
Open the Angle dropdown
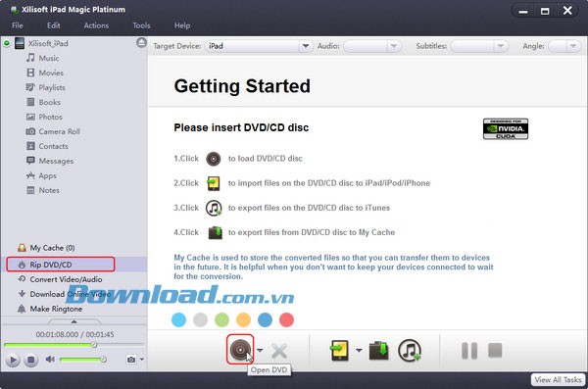pyautogui.click(x=564, y=46)
